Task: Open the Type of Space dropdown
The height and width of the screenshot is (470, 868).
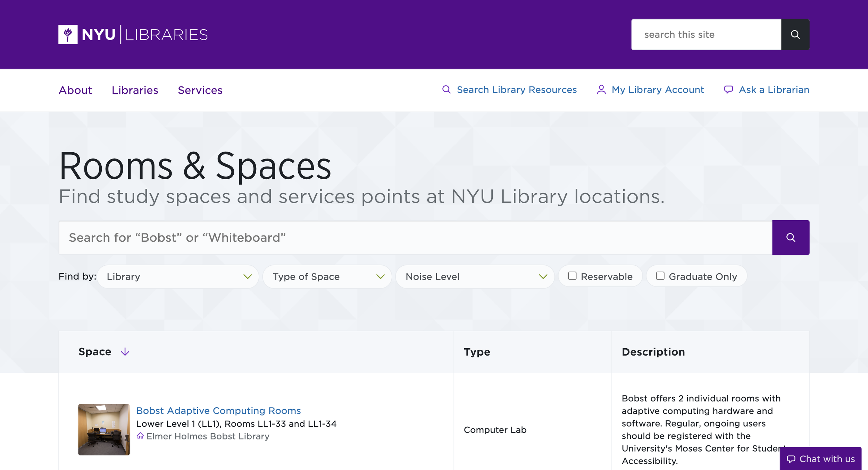Action: (327, 276)
